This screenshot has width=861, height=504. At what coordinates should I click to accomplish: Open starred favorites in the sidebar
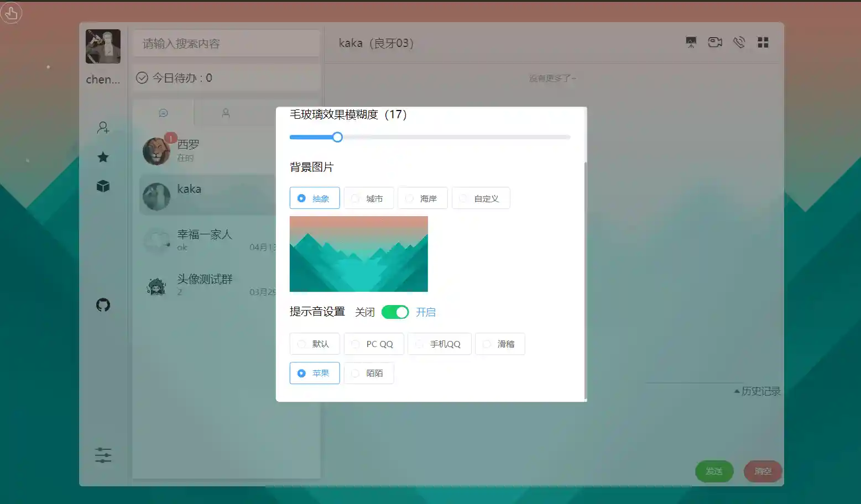[103, 157]
